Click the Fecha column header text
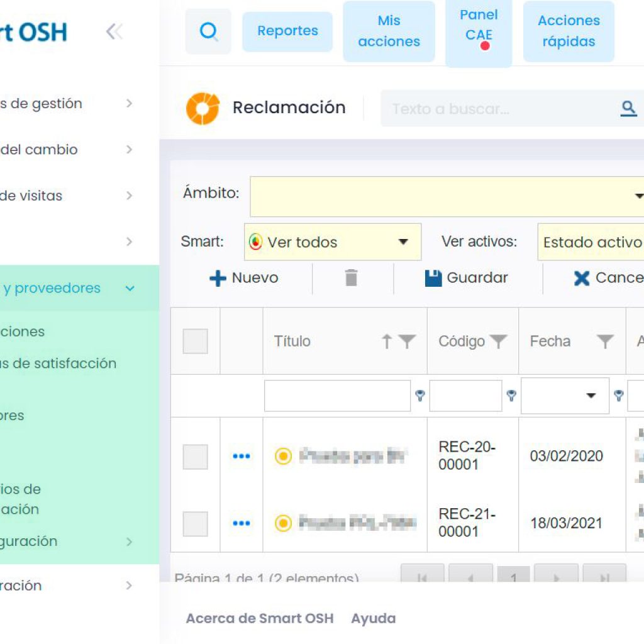644x644 pixels. (550, 341)
